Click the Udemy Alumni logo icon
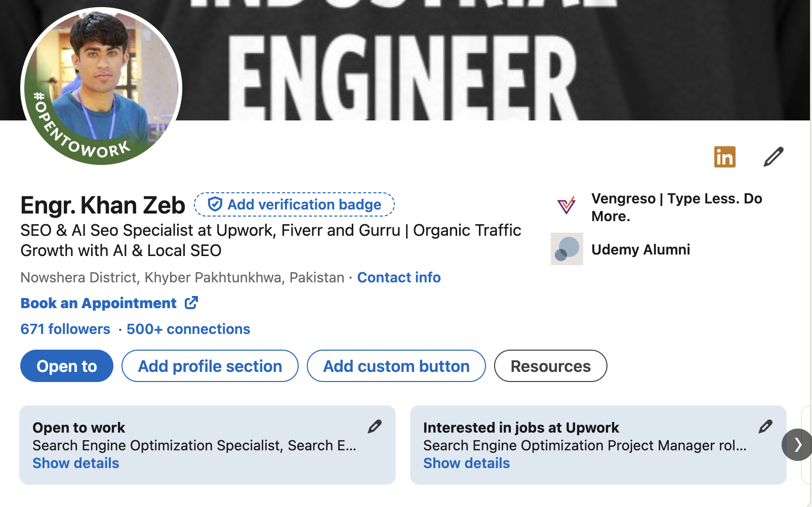 pyautogui.click(x=567, y=249)
